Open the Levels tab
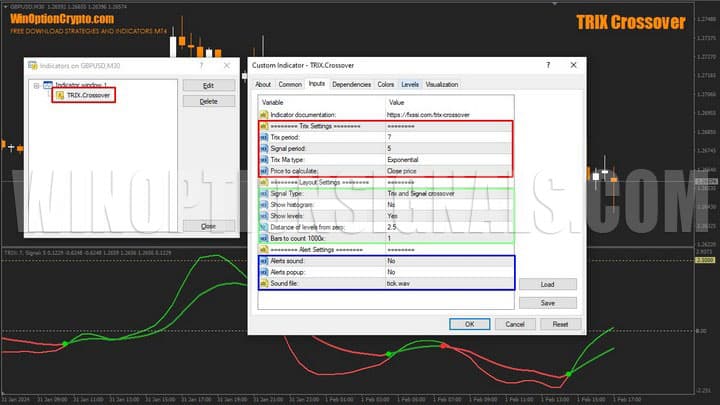 pyautogui.click(x=410, y=85)
